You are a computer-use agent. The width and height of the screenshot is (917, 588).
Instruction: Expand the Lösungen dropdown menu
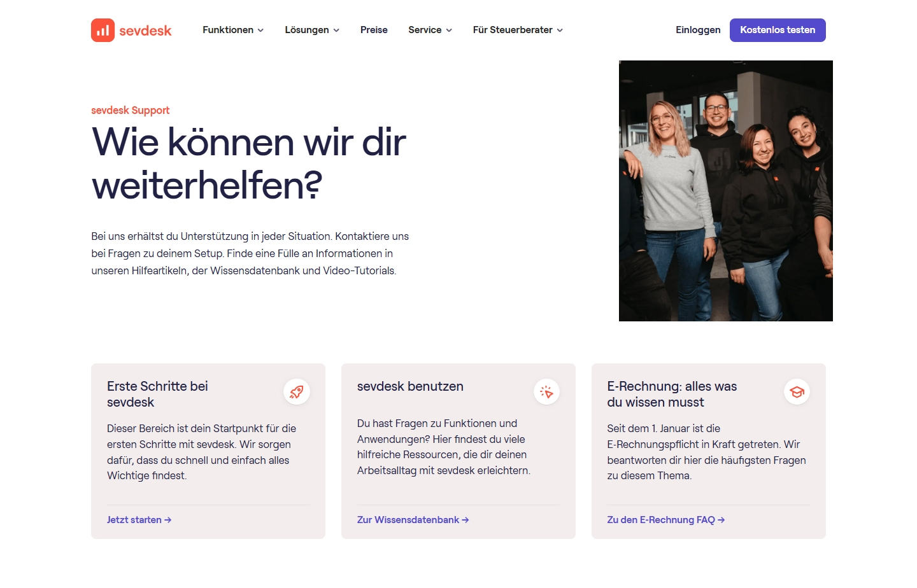point(312,30)
